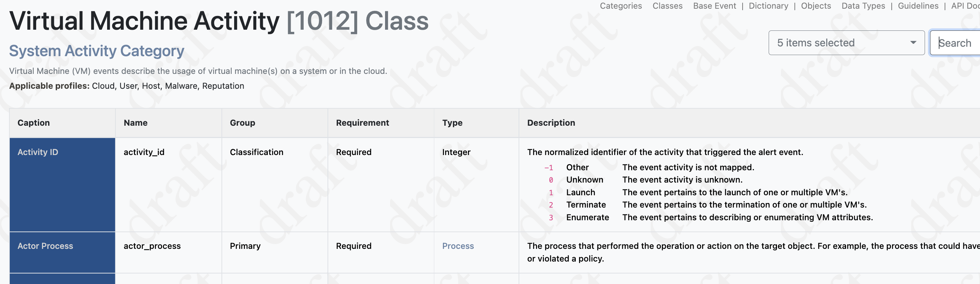
Task: Click the dropdown caret arrow in profile selector
Action: coord(913,43)
